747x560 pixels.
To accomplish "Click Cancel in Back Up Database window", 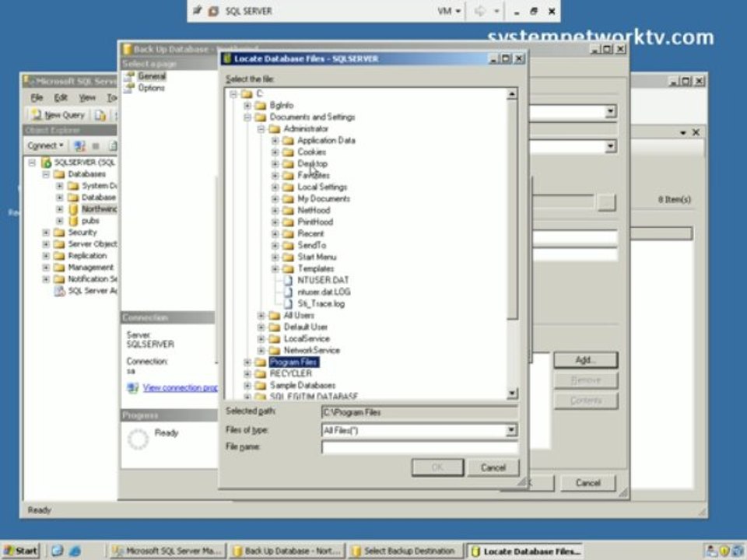I will point(588,483).
